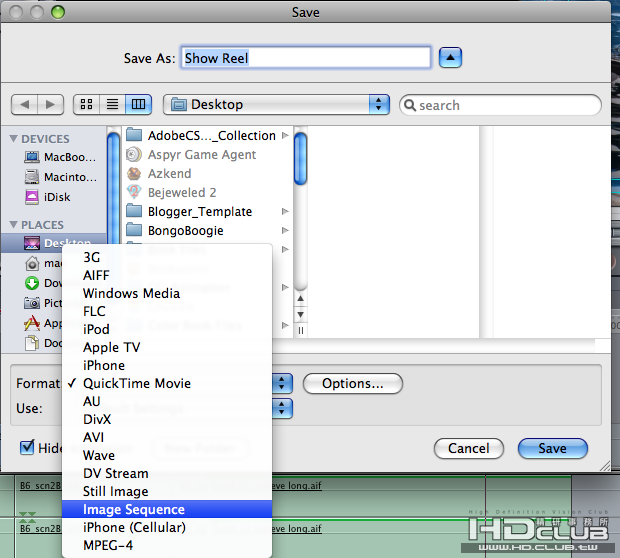Switch to list view mode

point(112,104)
